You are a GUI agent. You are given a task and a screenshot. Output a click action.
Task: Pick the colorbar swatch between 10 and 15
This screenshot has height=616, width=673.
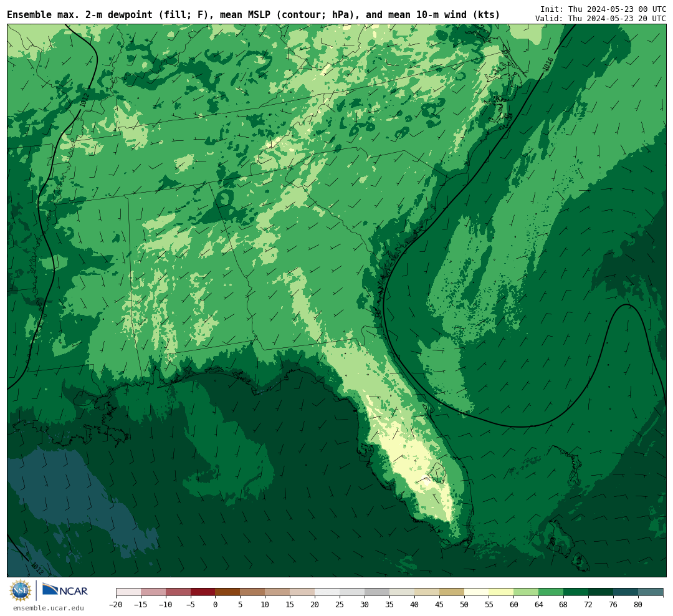point(277,592)
